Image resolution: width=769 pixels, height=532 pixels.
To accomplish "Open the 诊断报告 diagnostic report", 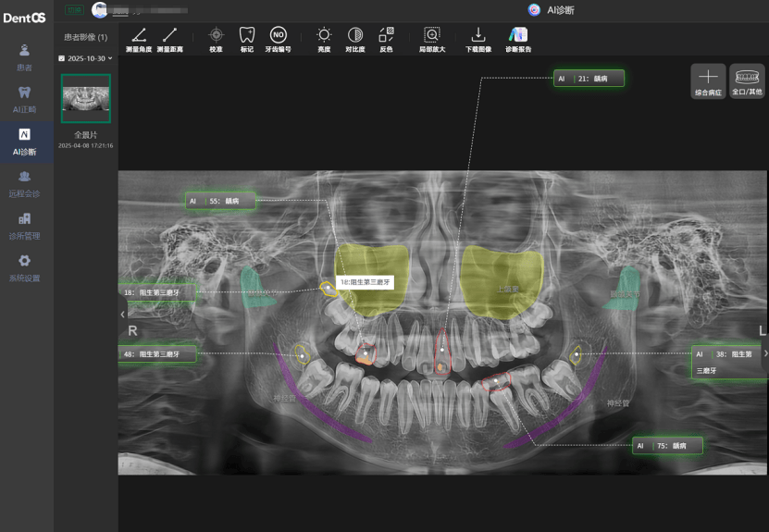I will [x=518, y=36].
